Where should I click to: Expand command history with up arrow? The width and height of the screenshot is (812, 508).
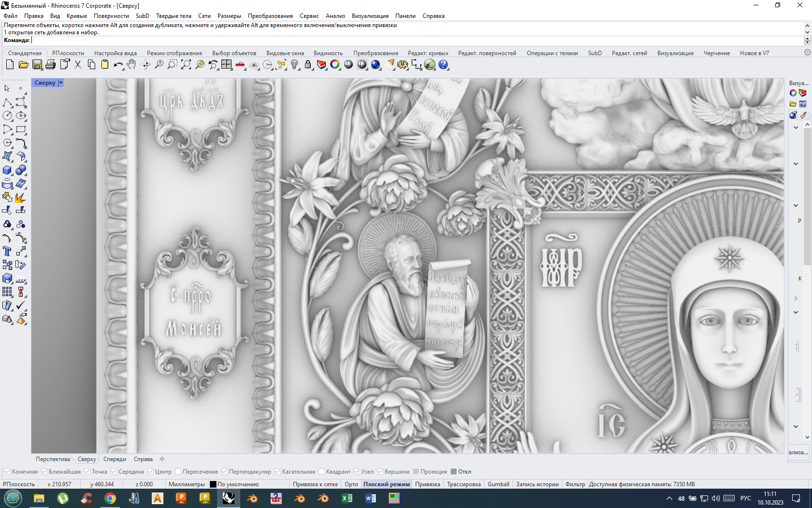click(807, 25)
